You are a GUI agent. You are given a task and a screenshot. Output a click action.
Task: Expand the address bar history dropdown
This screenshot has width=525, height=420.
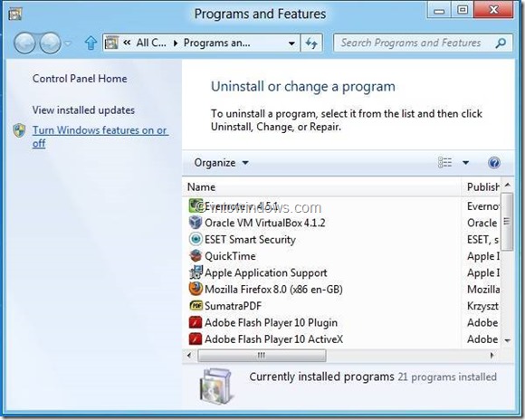coord(291,43)
